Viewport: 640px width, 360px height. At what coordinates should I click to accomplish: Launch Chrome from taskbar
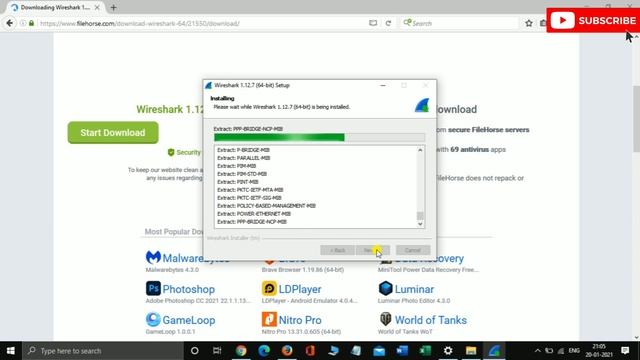pos(241,351)
